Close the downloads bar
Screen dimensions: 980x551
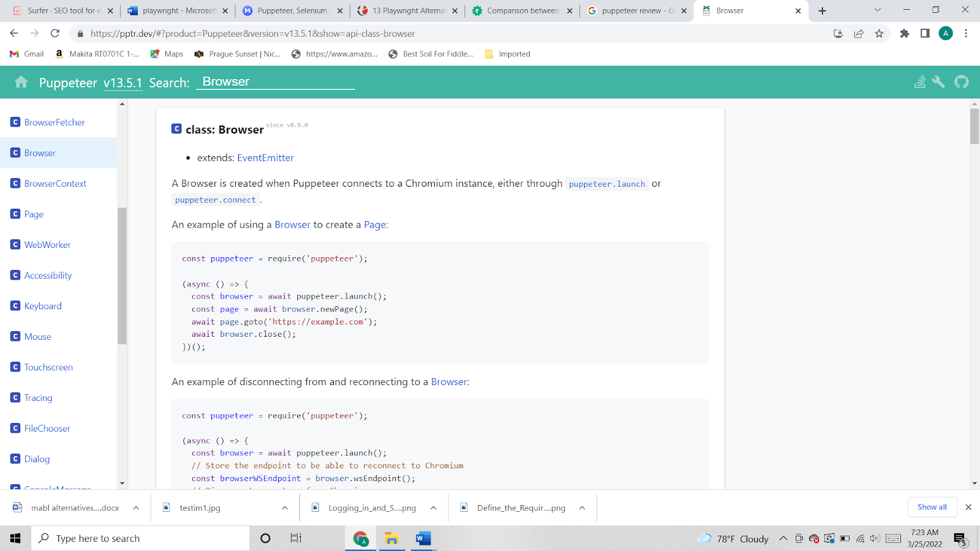[x=968, y=507]
